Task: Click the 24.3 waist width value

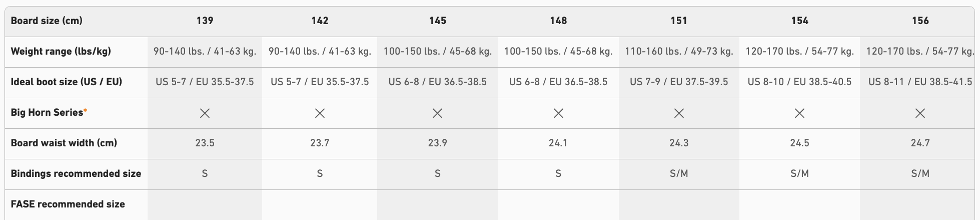Action: click(679, 143)
